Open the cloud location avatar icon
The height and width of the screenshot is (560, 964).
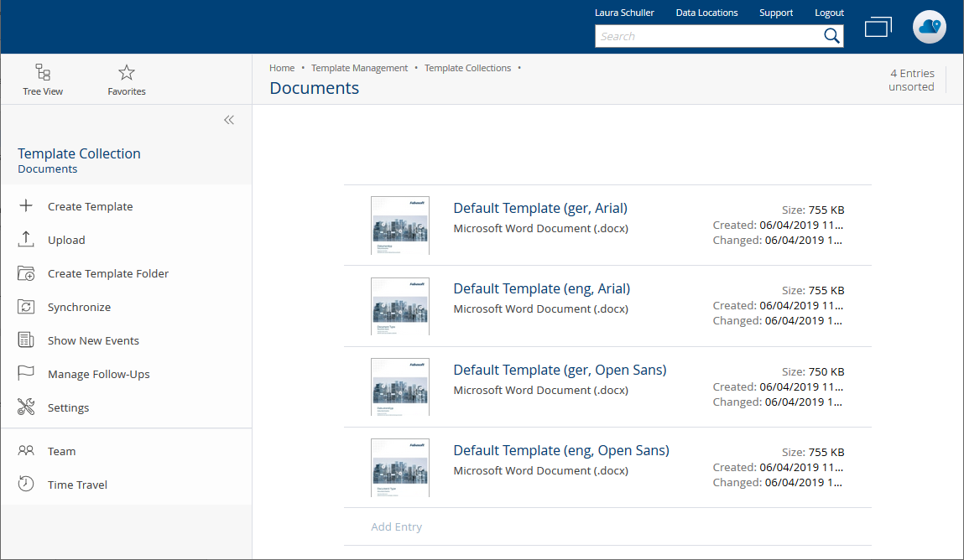930,28
